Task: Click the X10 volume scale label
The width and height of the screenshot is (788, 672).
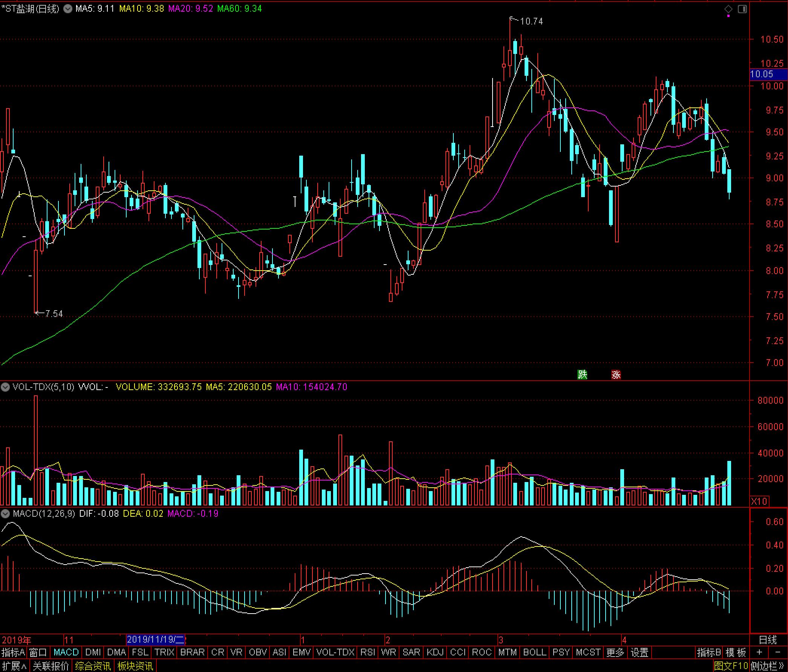Action: coord(759,501)
